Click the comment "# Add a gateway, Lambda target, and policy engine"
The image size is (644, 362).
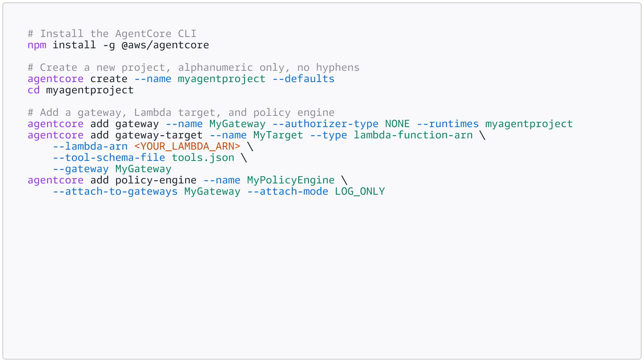pos(181,113)
